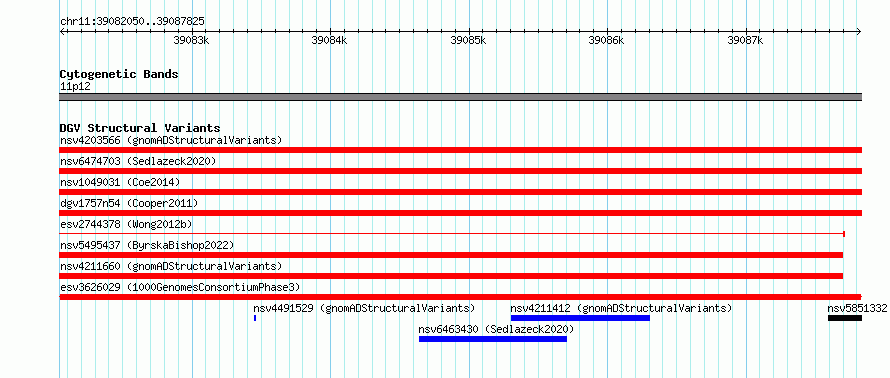Click the dgv1757n54 (Cooper2011) label
The height and width of the screenshot is (378, 890).
pos(129,203)
